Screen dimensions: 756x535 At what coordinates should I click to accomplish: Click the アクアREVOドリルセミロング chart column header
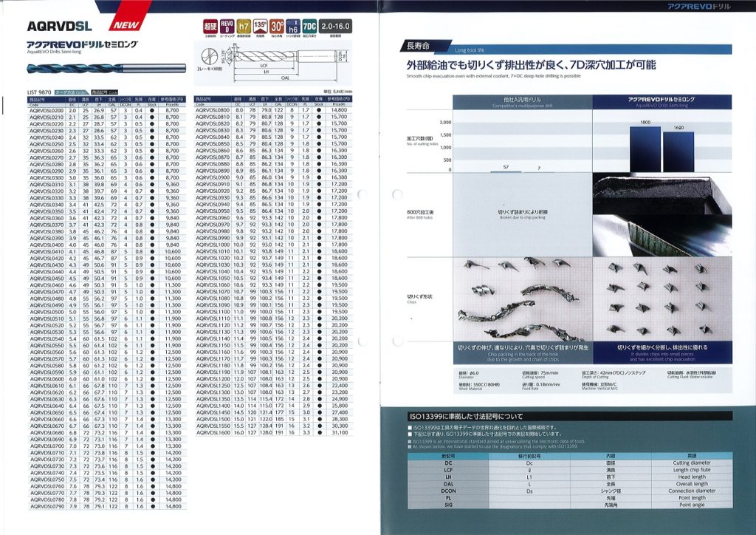coord(662,102)
